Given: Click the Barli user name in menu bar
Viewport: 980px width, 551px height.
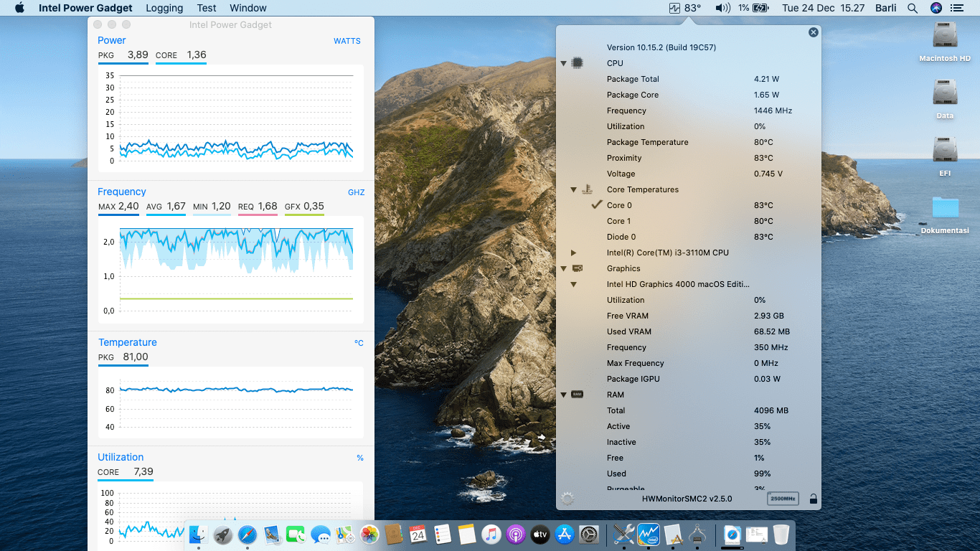Looking at the screenshot, I should (x=885, y=8).
